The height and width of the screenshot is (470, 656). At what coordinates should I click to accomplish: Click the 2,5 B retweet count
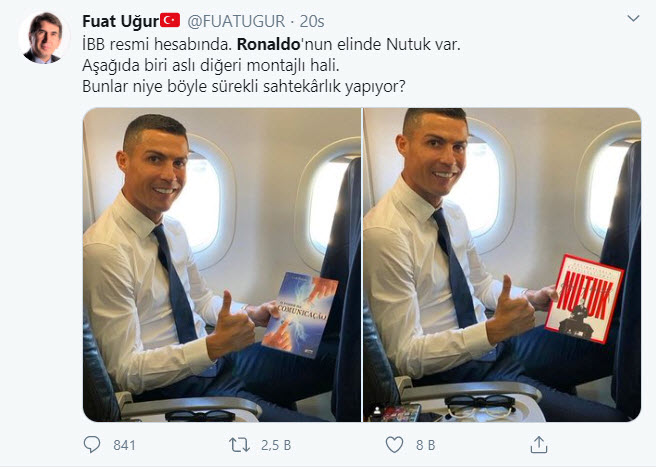click(276, 445)
